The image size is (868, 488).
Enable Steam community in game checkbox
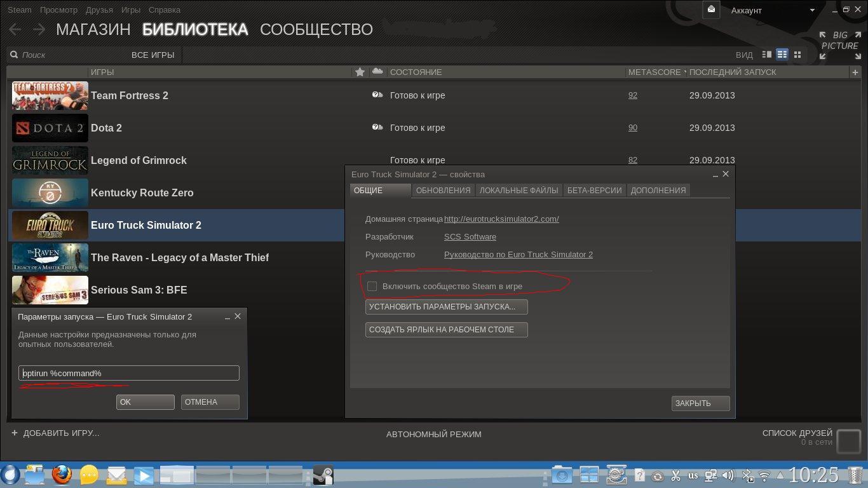pos(372,287)
